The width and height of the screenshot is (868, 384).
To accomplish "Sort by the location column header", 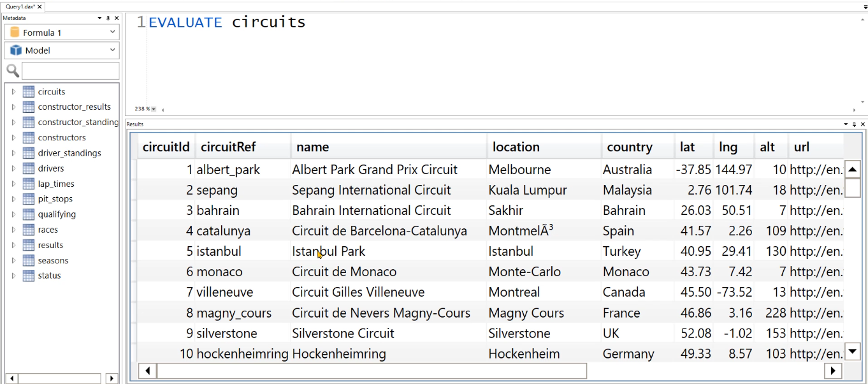I will (544, 147).
